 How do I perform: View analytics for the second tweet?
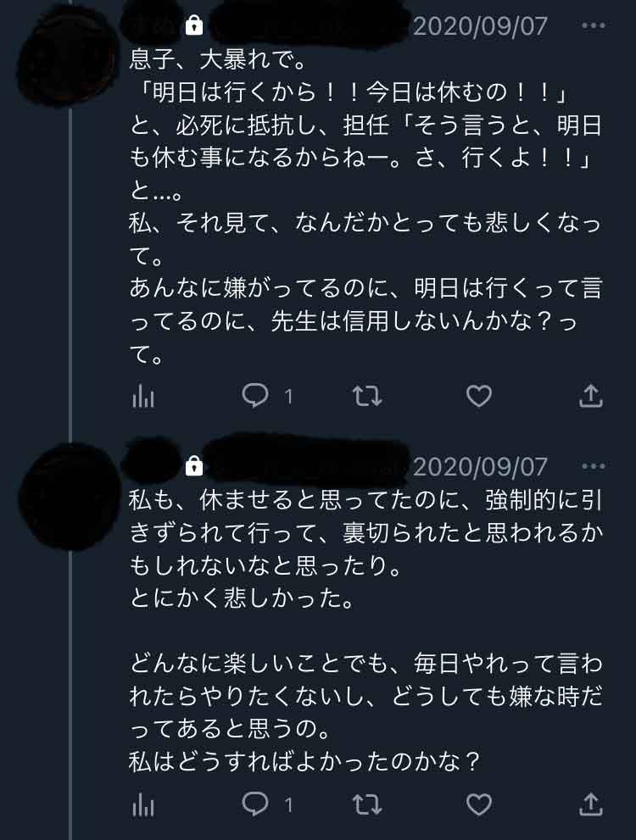click(x=143, y=804)
